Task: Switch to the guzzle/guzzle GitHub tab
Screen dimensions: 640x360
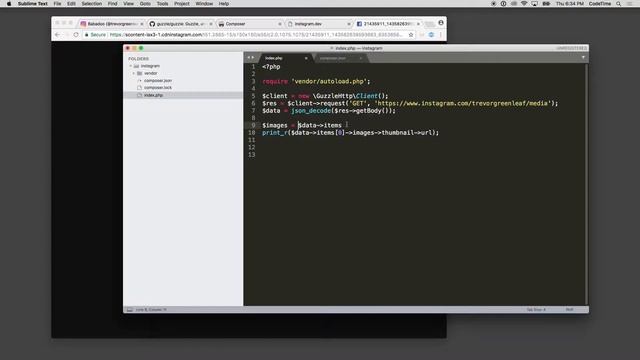Action: point(180,24)
